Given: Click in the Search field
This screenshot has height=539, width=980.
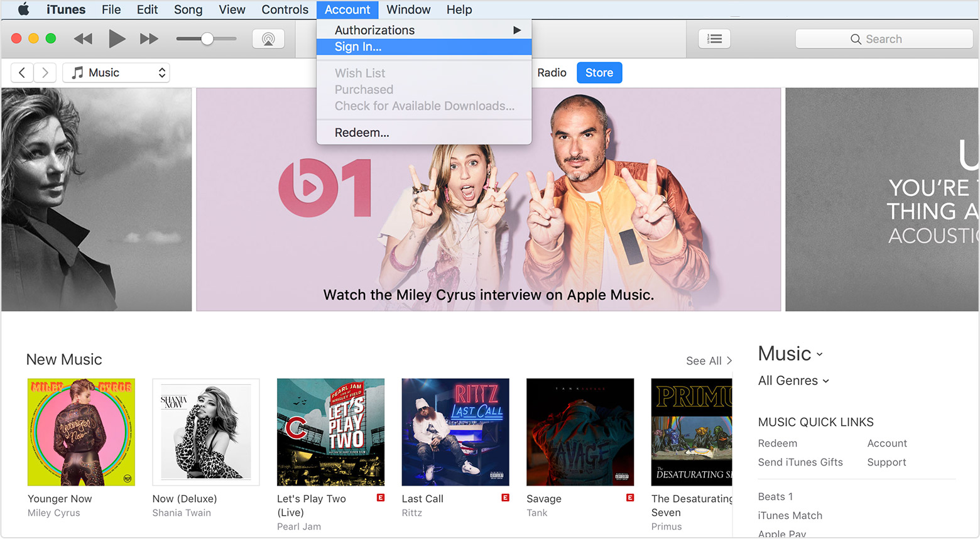Looking at the screenshot, I should pos(884,39).
